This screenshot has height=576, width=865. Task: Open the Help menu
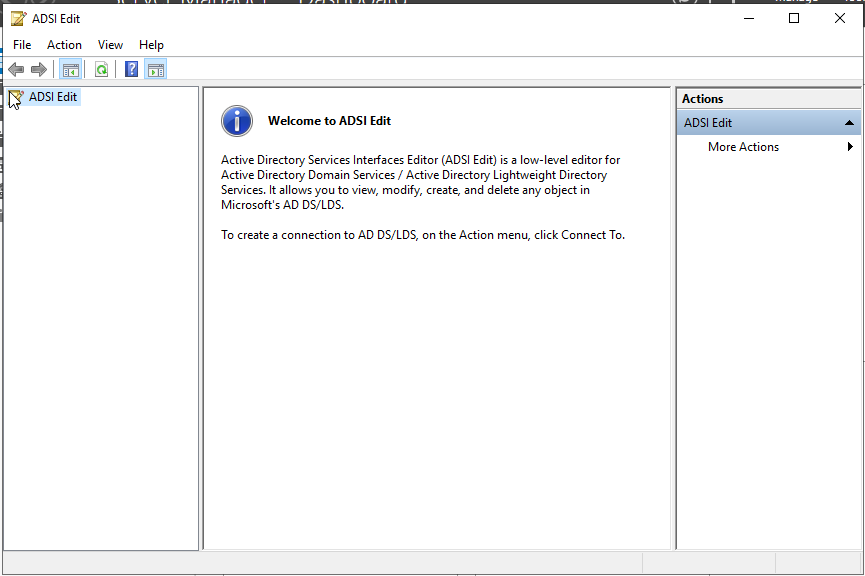click(151, 45)
